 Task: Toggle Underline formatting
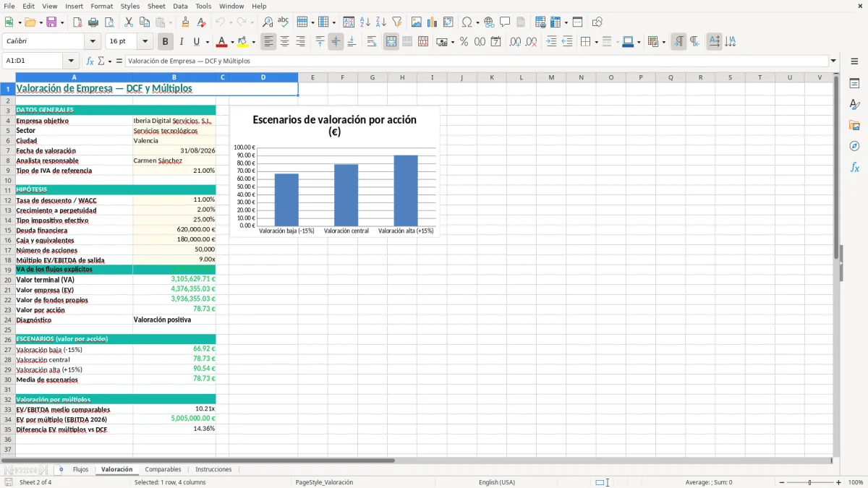click(x=197, y=42)
